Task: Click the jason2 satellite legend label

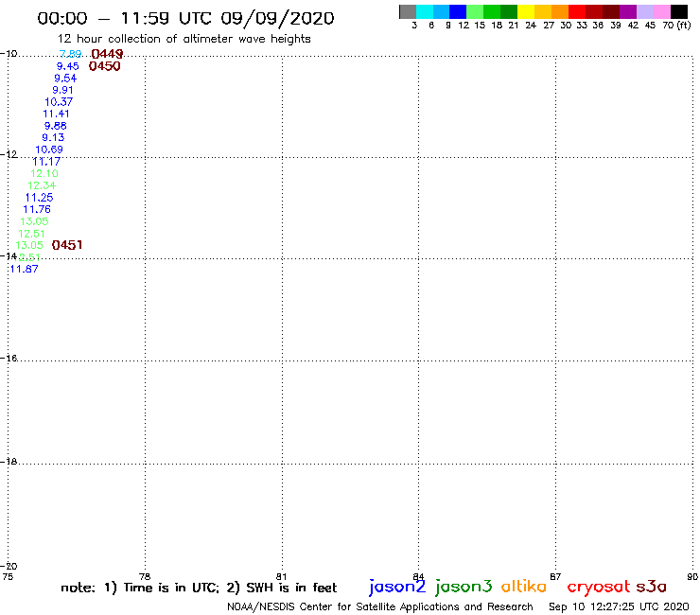Action: [397, 587]
